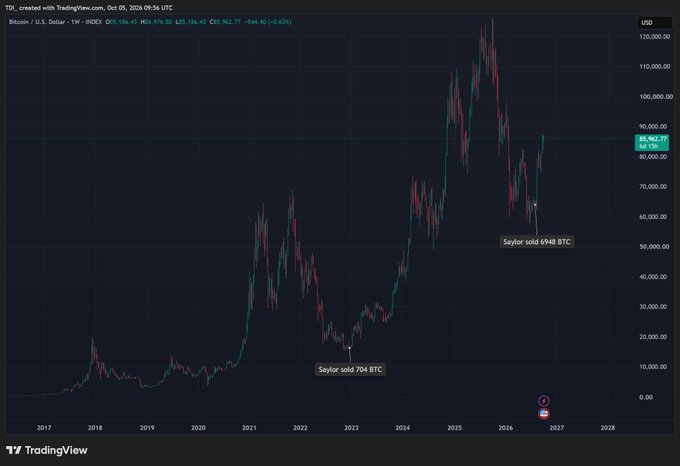
Task: Click the 'created with TradingView.com' header text
Action: click(61, 8)
